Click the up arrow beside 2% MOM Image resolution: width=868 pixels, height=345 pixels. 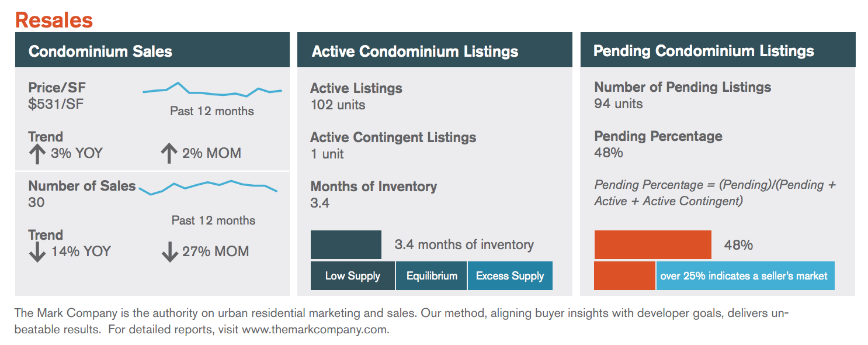pos(168,154)
